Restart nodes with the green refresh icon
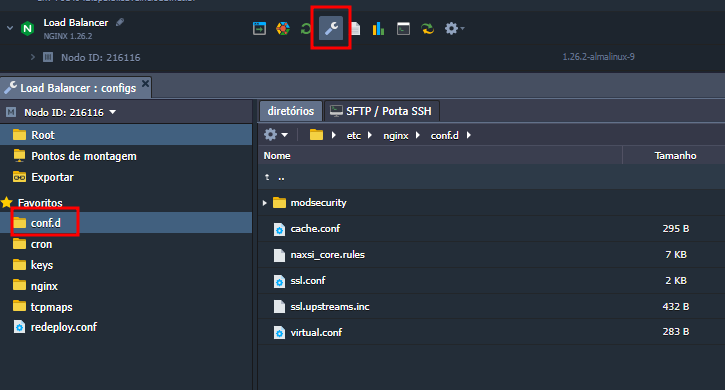This screenshot has width=725, height=390. [x=306, y=29]
